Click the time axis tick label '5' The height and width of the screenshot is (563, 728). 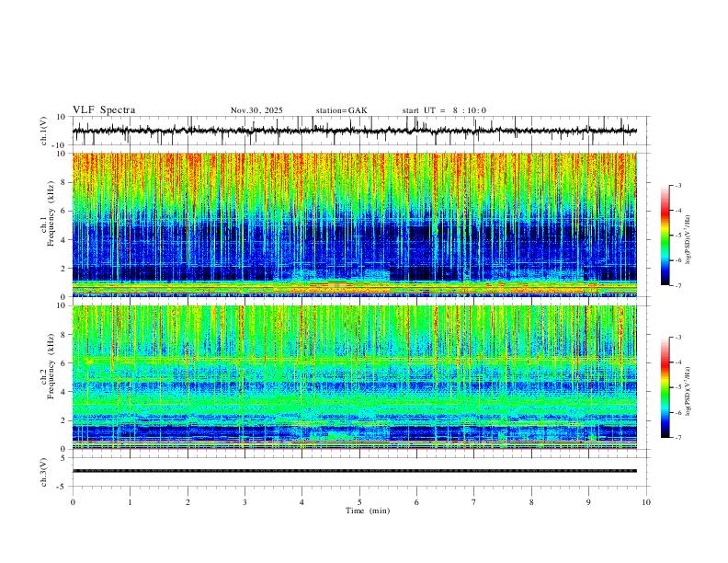click(x=359, y=502)
